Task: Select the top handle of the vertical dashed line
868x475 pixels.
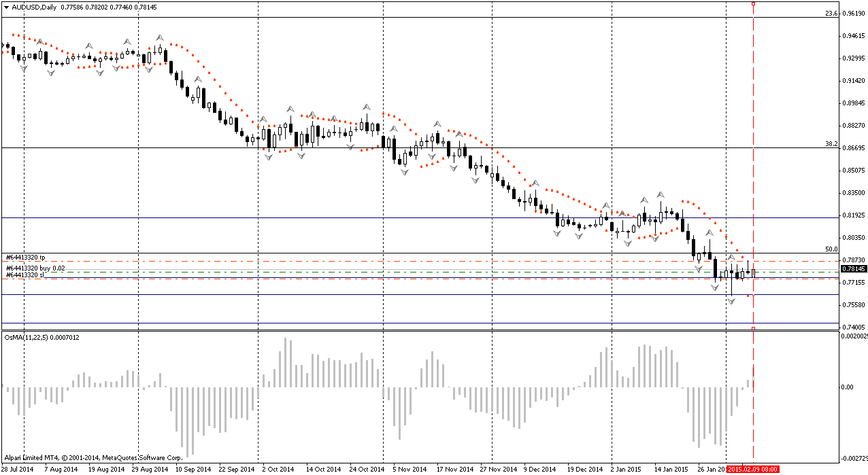Action: 753,3
